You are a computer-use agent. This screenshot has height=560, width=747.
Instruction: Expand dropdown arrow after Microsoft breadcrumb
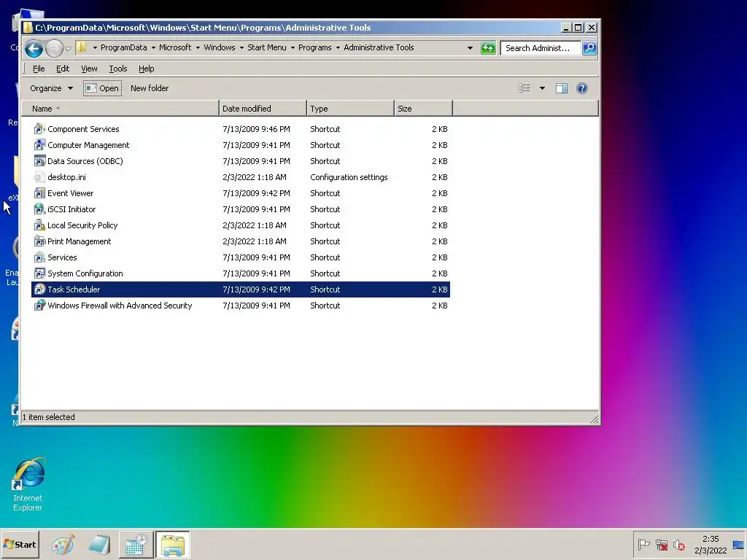pyautogui.click(x=198, y=47)
